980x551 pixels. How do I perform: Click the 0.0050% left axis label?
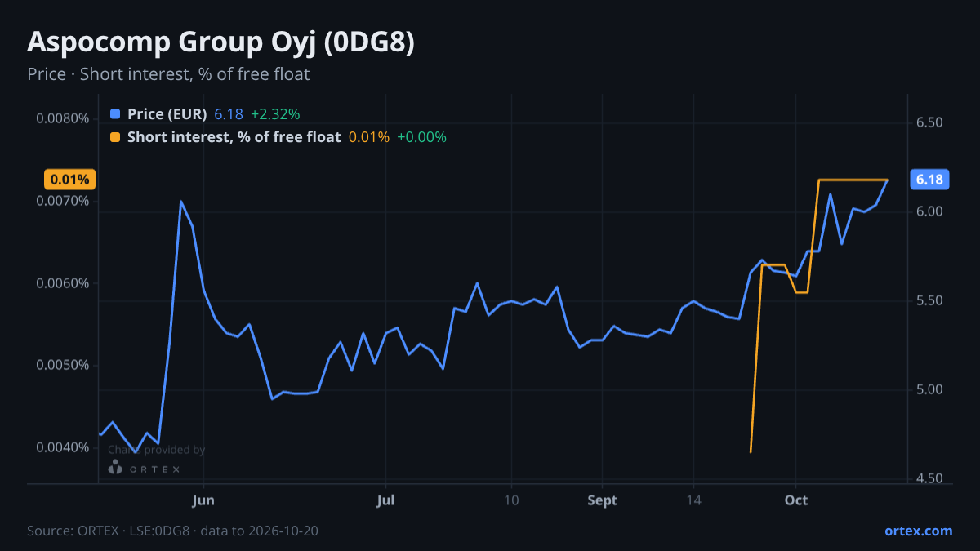[x=62, y=365]
